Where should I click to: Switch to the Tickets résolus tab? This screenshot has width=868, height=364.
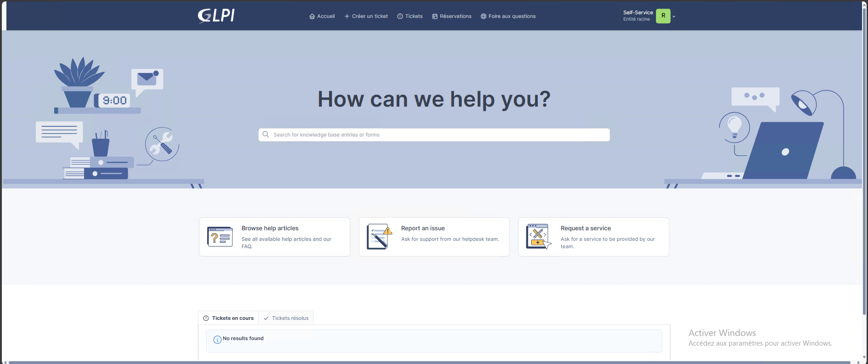coord(286,318)
